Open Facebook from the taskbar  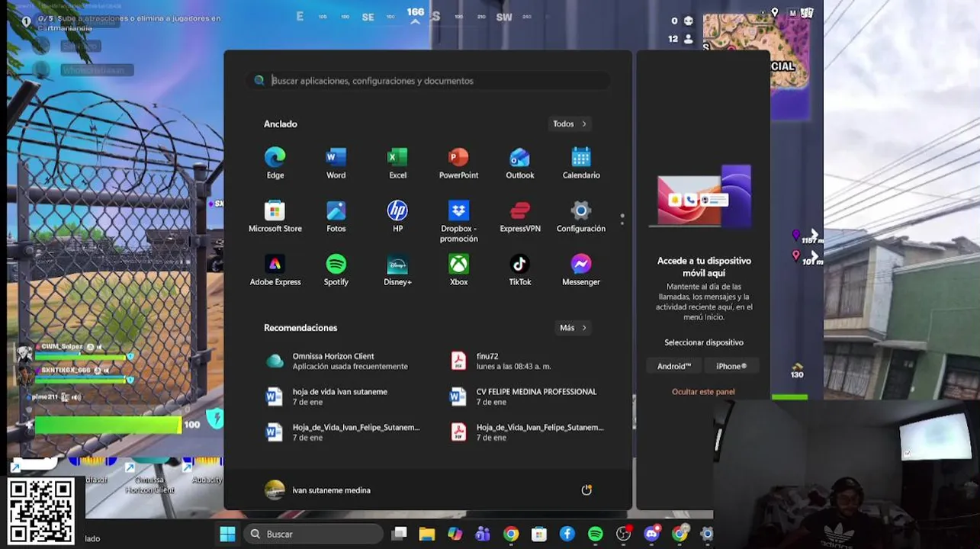pos(567,534)
